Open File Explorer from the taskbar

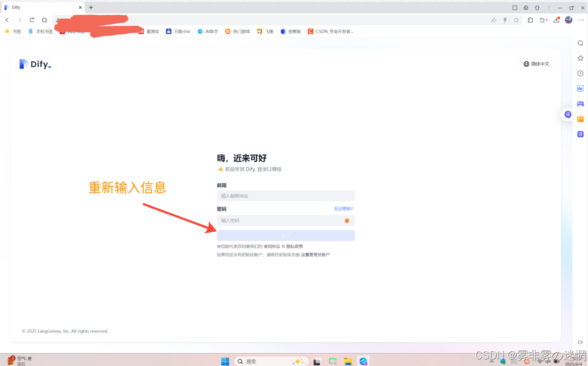coord(348,361)
